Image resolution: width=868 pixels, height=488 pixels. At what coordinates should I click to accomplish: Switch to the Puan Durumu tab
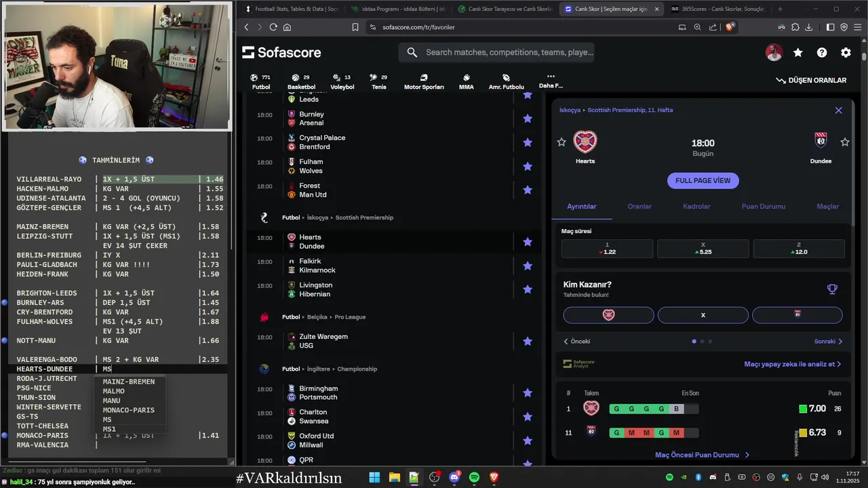(764, 206)
